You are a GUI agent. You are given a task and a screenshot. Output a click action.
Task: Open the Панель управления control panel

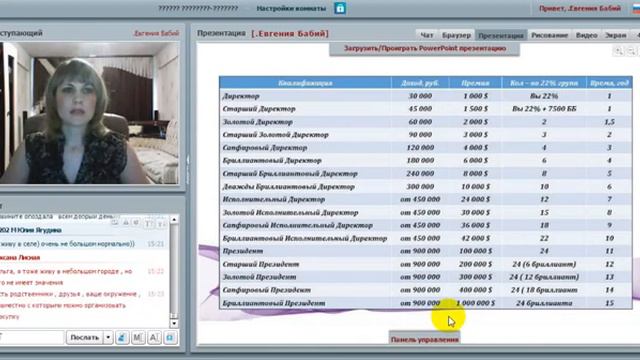[x=424, y=338]
